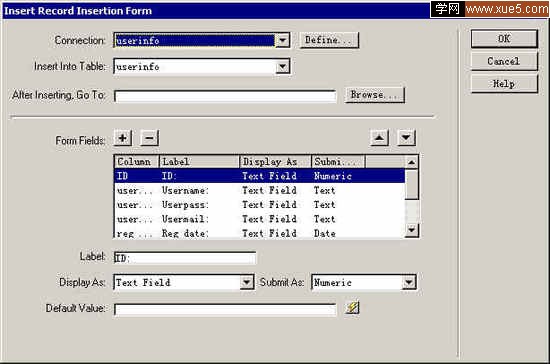Click the Browse... button

[375, 95]
